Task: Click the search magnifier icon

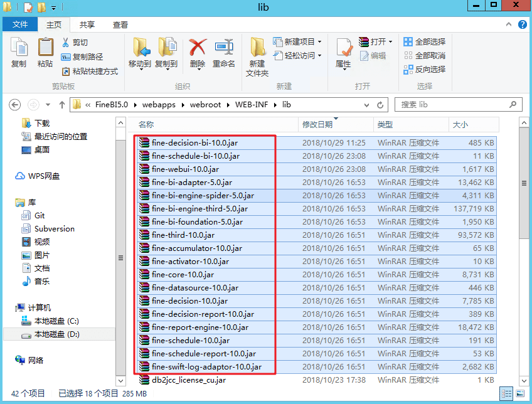Action: click(x=513, y=105)
